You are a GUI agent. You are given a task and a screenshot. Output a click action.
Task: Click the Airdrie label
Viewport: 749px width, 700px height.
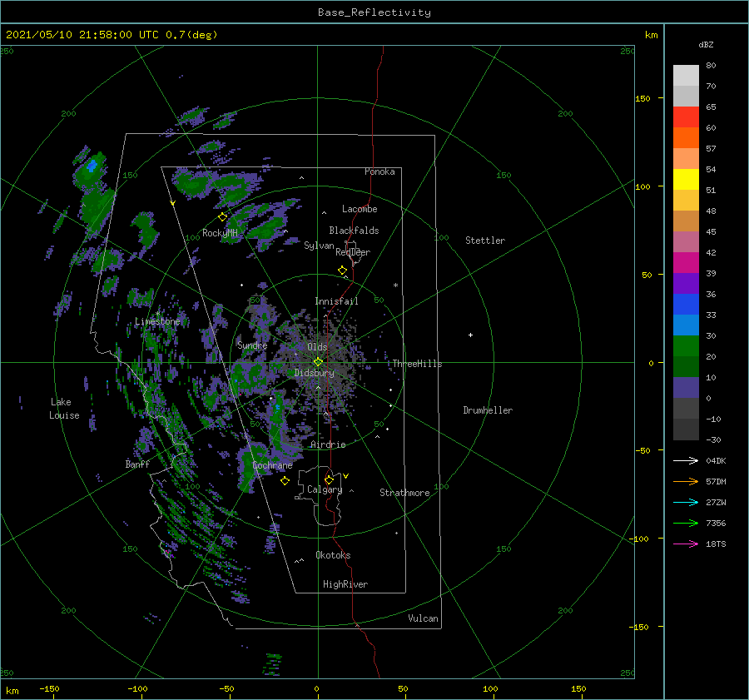coord(328,444)
